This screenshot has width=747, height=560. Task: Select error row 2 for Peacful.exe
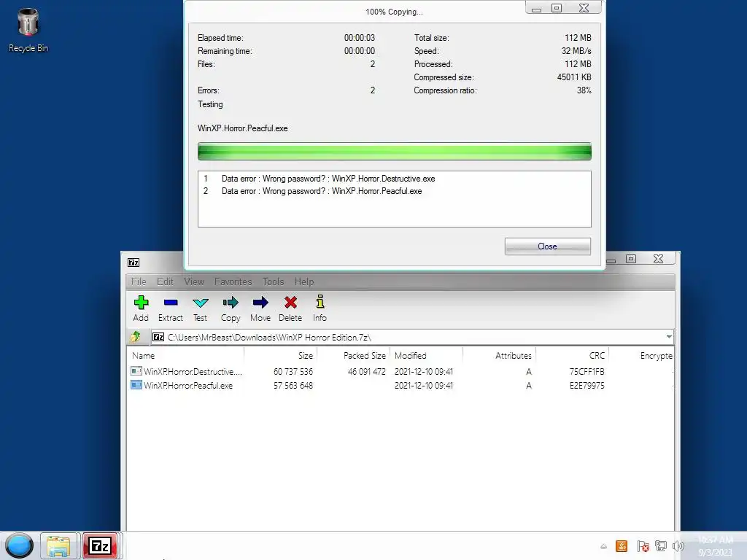pyautogui.click(x=395, y=191)
